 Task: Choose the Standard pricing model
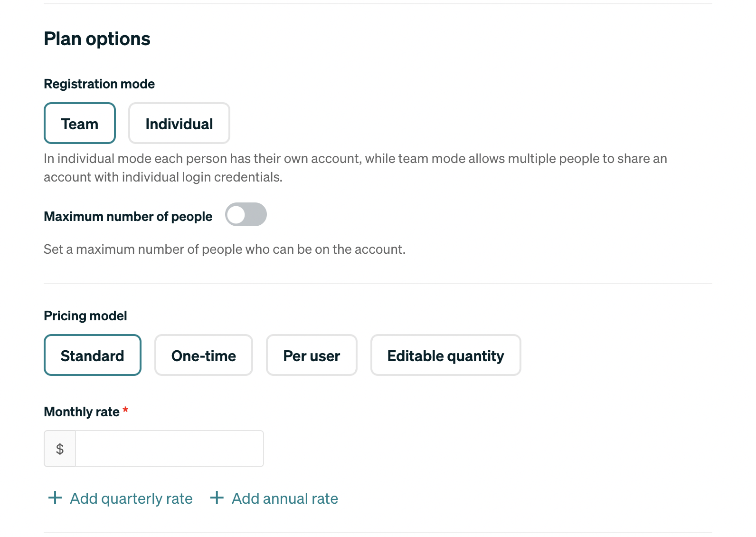[93, 355]
